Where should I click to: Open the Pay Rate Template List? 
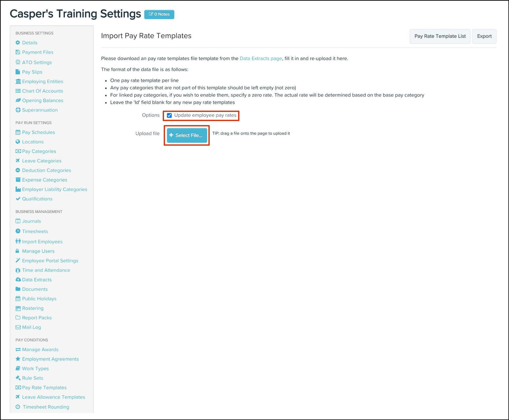[440, 36]
